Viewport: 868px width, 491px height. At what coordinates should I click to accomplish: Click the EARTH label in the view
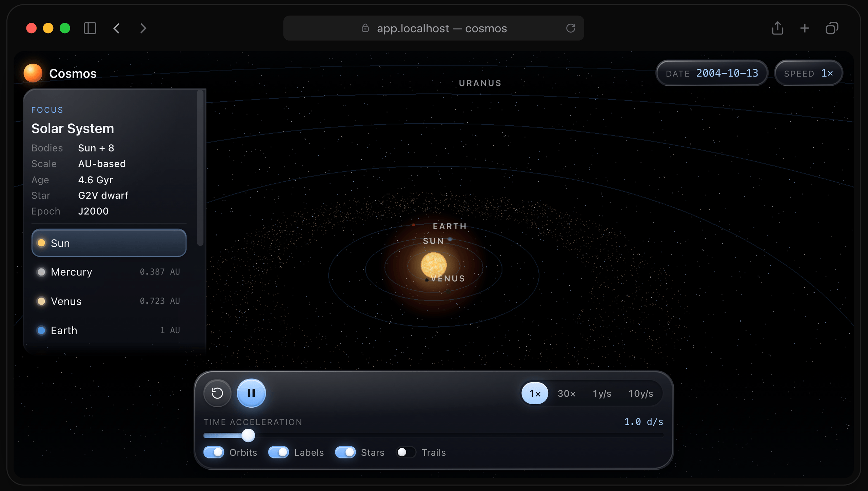450,226
